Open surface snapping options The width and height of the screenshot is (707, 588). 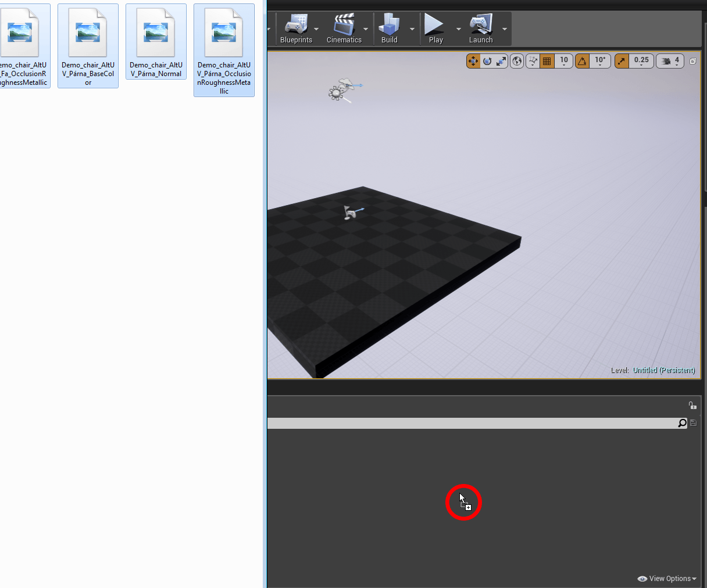[x=533, y=61]
